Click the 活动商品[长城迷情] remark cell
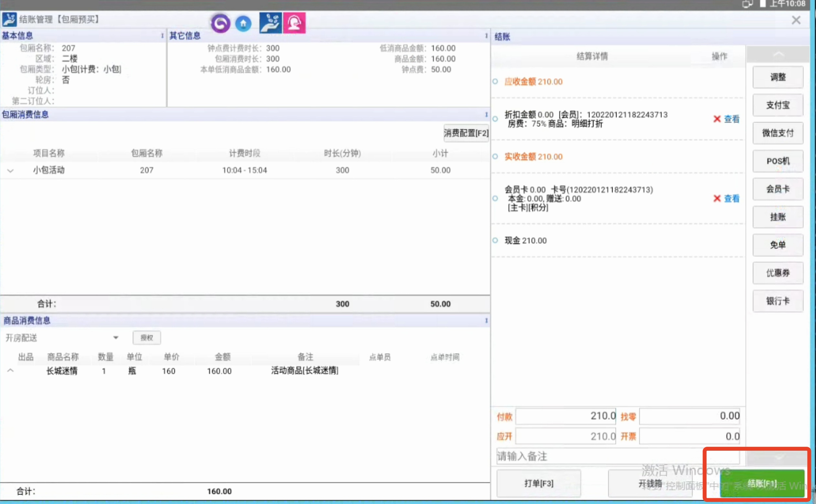Viewport: 816px width, 504px height. tap(305, 371)
